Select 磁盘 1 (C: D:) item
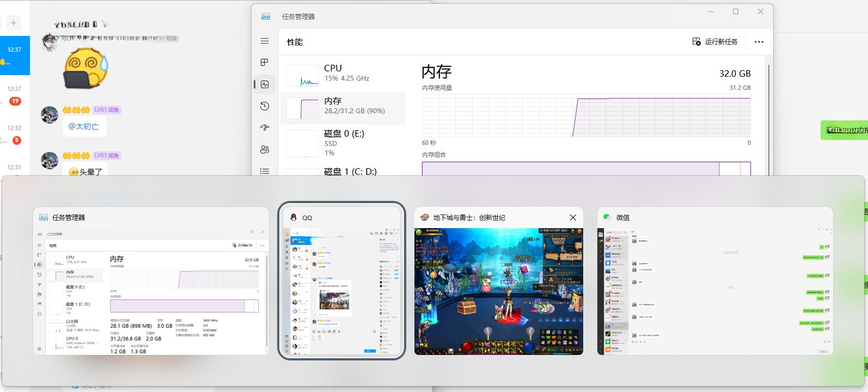This screenshot has width=868, height=392. pyautogui.click(x=343, y=171)
